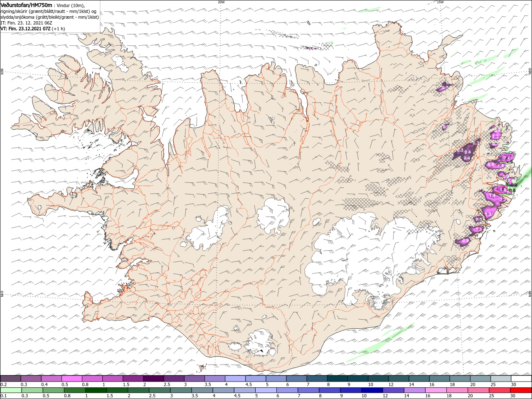Click the small island off the south coast
The height and width of the screenshot is (399, 532).
tap(203, 367)
